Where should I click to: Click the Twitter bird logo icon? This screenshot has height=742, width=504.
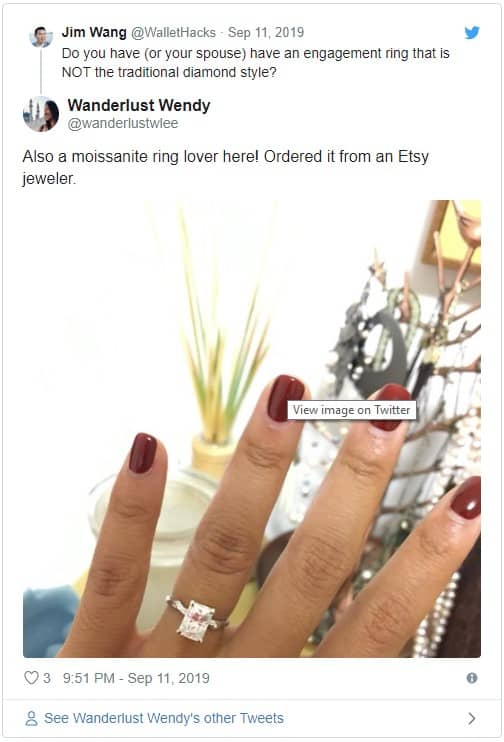(472, 33)
